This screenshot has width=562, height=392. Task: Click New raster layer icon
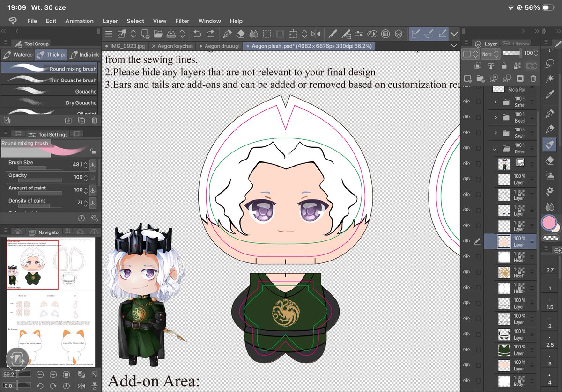467,79
